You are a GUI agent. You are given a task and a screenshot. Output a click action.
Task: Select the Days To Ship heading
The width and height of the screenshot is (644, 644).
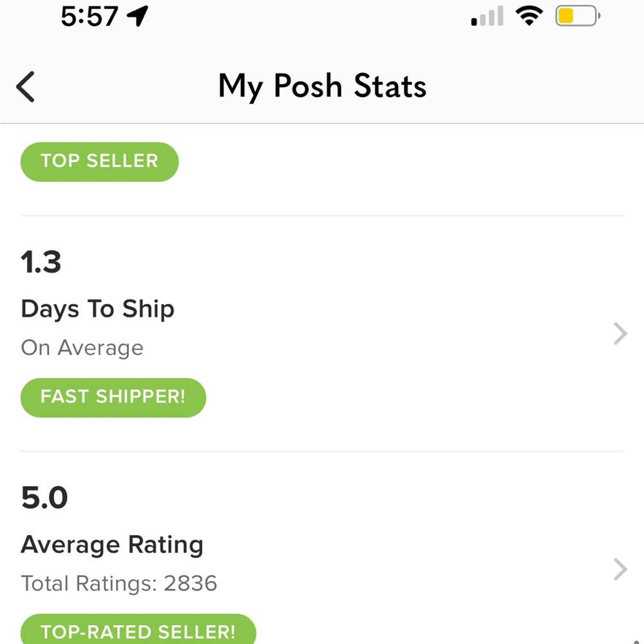(98, 309)
